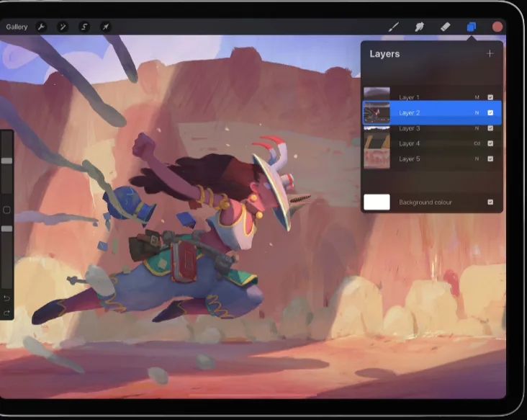Select the Eraser tool
This screenshot has width=527, height=420.
pos(446,27)
